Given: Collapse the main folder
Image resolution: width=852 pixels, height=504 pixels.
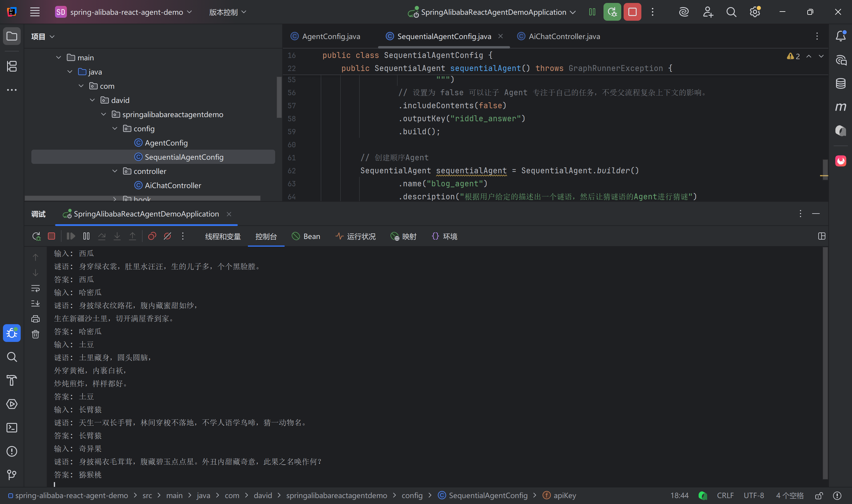Looking at the screenshot, I should pyautogui.click(x=58, y=57).
